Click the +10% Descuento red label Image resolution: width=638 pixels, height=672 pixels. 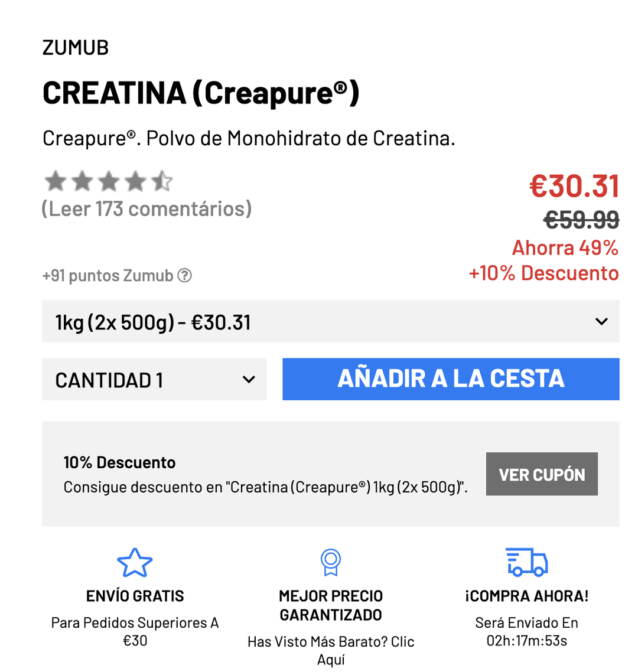(543, 273)
